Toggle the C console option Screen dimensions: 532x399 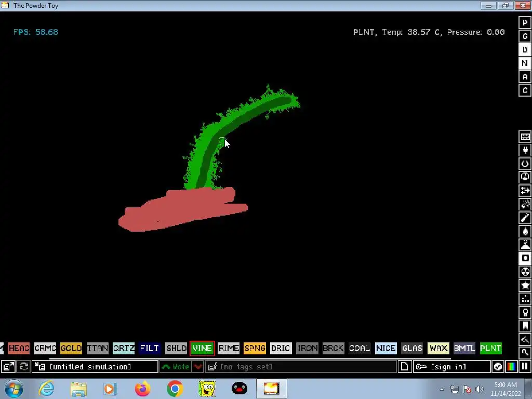pos(525,90)
